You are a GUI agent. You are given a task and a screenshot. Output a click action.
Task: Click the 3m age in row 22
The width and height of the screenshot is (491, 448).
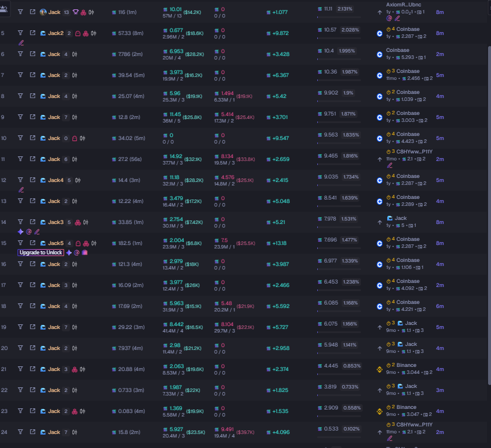point(440,390)
